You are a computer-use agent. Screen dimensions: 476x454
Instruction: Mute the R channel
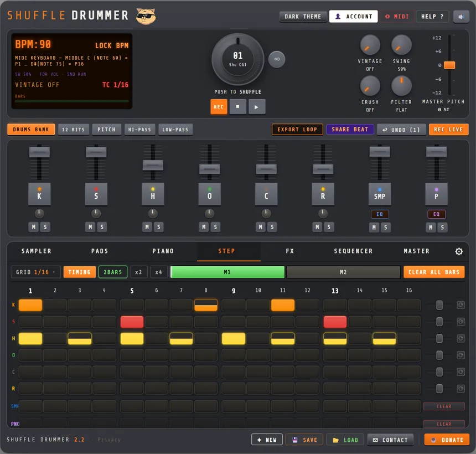click(317, 227)
